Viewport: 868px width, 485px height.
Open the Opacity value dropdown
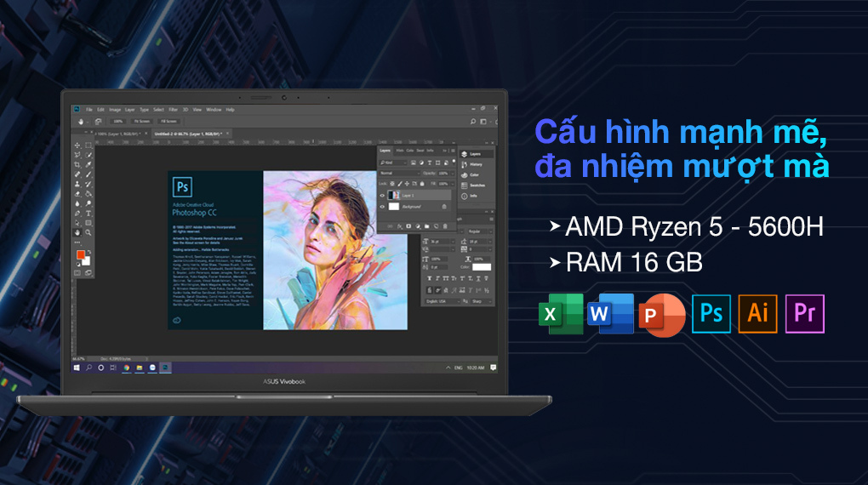pos(453,174)
